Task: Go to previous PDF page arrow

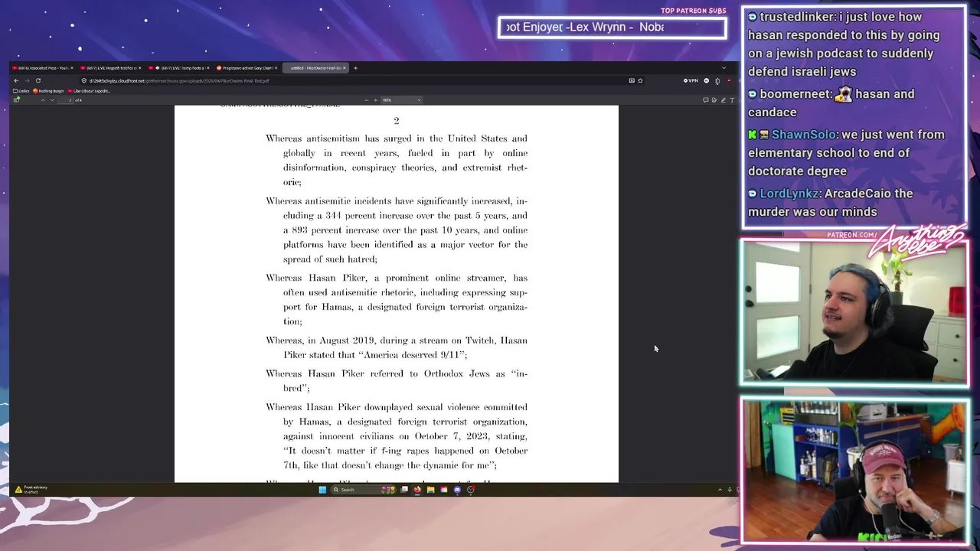Action: (43, 100)
